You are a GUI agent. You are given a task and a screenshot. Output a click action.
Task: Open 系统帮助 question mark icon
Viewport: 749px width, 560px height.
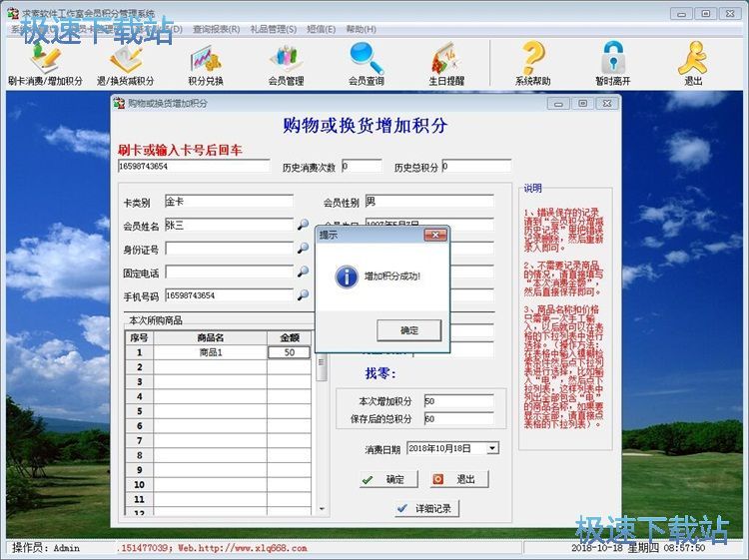(x=532, y=65)
